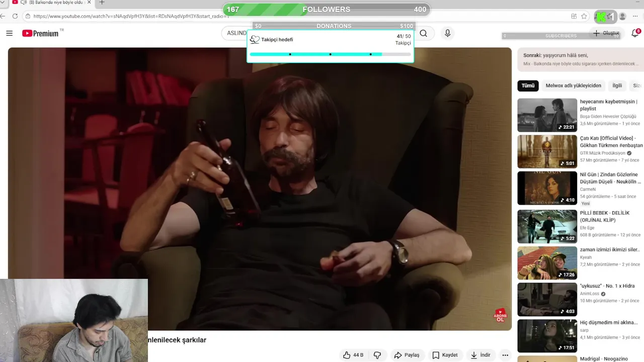Click the Takipçi hedefi progress bar
This screenshot has height=362, width=644.
330,54
